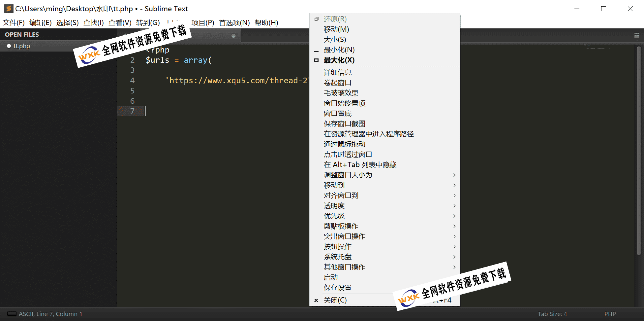Click the restore icon beside 还原(R)
This screenshot has width=644, height=321.
[316, 19]
